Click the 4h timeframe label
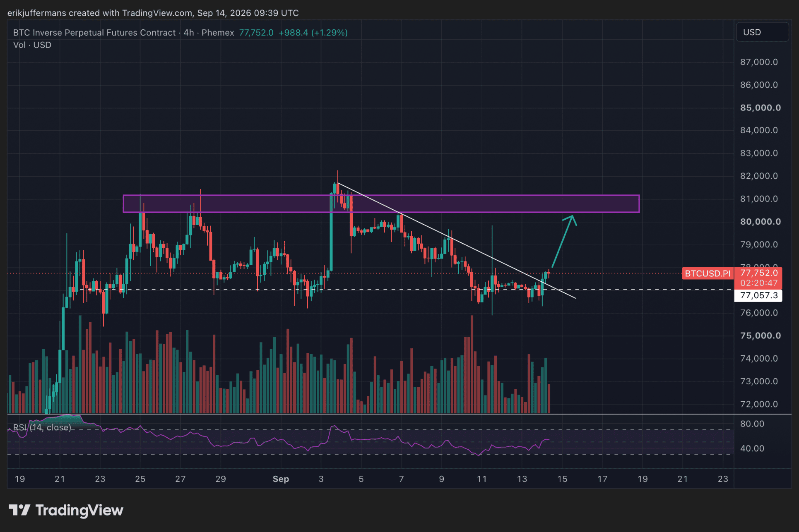 (x=189, y=33)
